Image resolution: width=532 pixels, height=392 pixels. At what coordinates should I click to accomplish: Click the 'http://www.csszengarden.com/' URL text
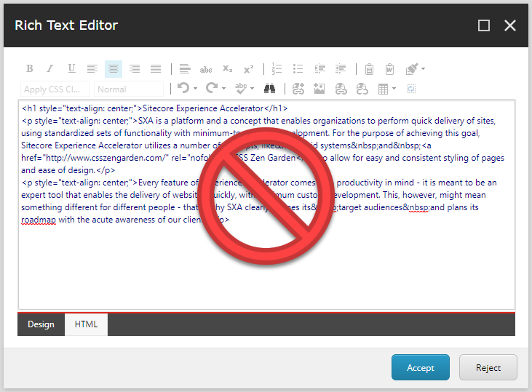(106, 158)
